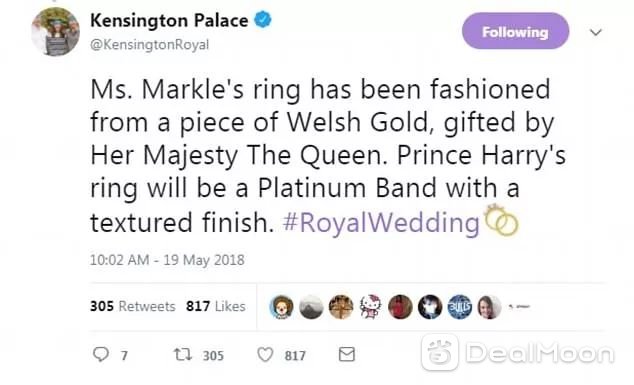This screenshot has height=385, width=634.
Task: Toggle the Following button
Action: [x=516, y=31]
